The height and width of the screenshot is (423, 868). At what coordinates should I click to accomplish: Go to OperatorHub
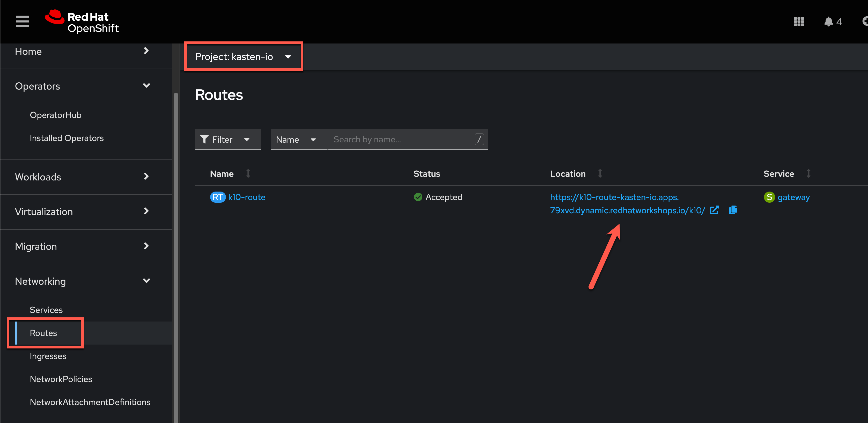(x=56, y=115)
